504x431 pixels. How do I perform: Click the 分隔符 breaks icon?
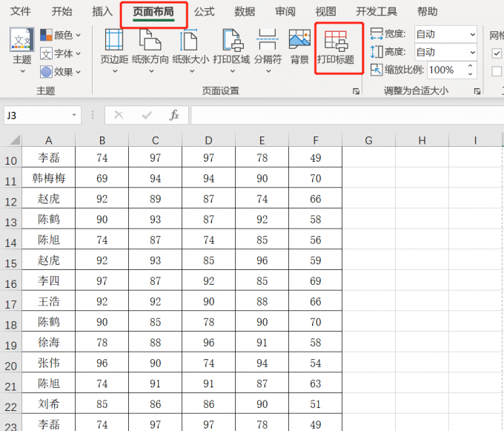[x=268, y=39]
